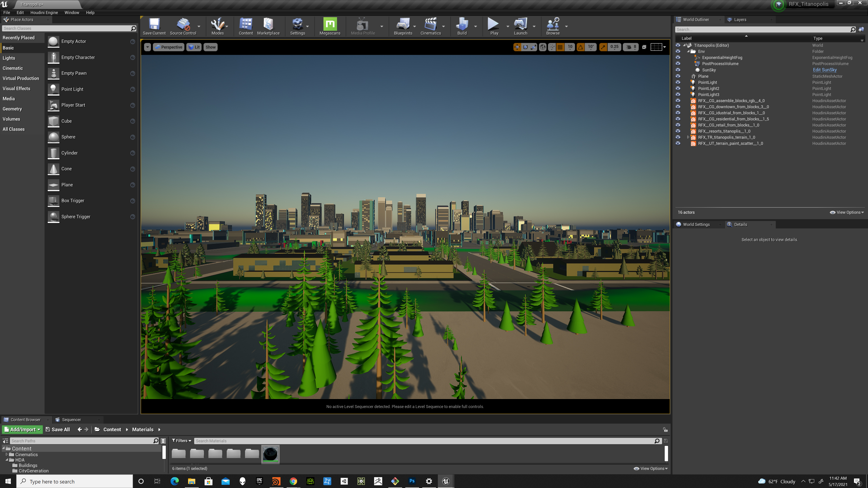Click the Build toolbar icon
The height and width of the screenshot is (488, 868).
tap(462, 26)
